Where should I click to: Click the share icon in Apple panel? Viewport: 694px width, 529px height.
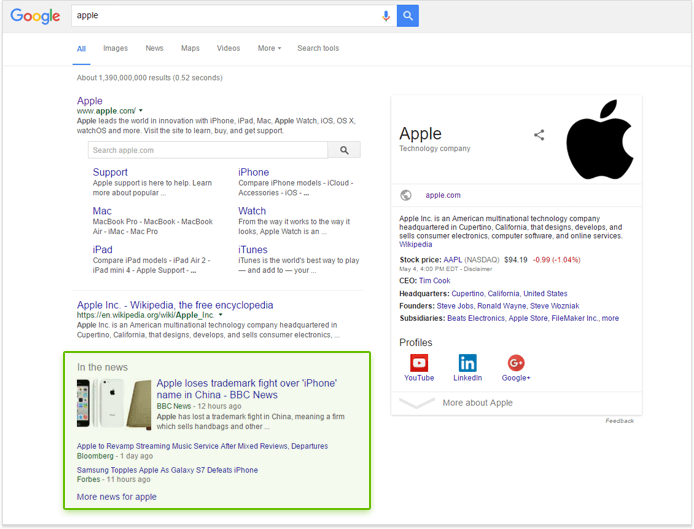coord(539,135)
